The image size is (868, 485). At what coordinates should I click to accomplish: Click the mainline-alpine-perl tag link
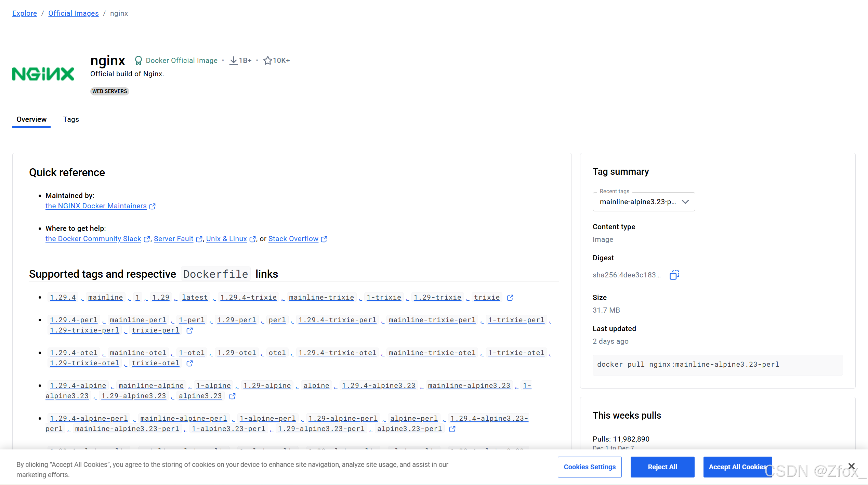184,419
